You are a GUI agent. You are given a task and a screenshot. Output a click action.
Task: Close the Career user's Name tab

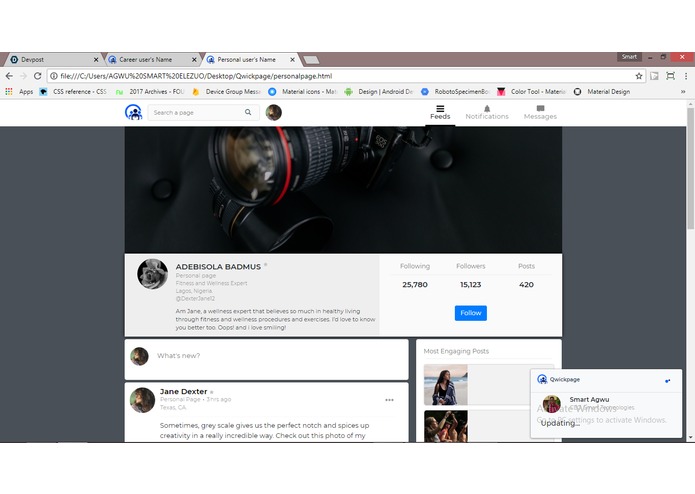pos(194,59)
